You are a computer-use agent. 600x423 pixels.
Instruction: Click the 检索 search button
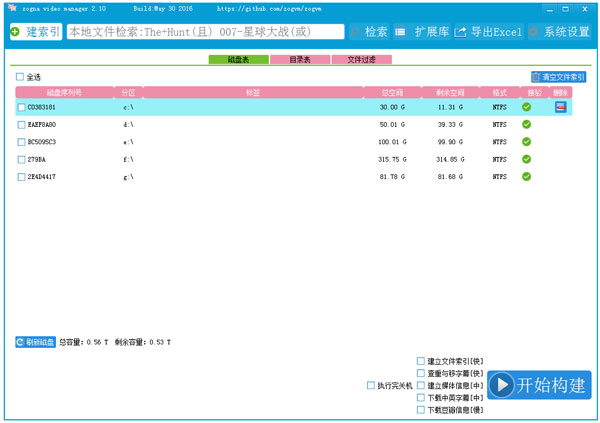[x=368, y=32]
